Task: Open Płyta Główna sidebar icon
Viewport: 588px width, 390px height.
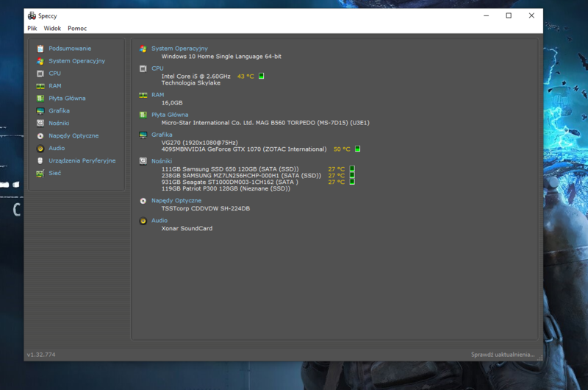Action: 40,99
